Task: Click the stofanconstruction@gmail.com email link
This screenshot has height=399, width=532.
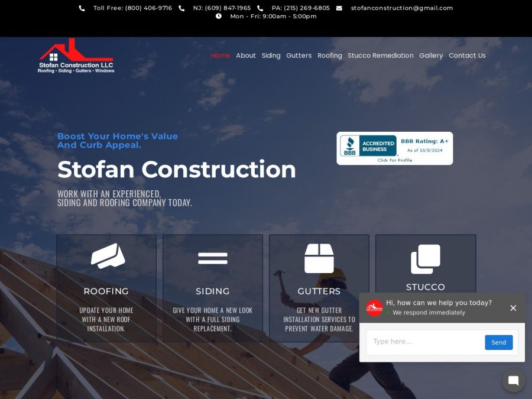Action: tap(401, 8)
